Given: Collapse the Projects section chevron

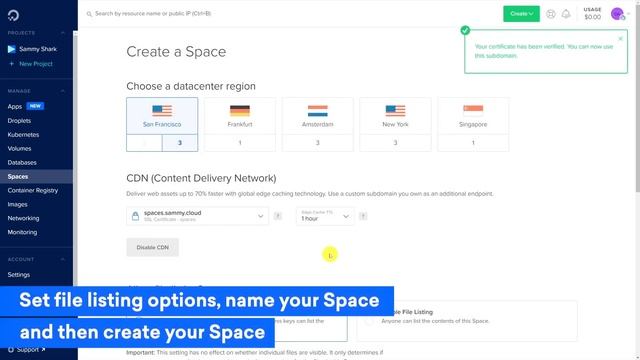Looking at the screenshot, I should click(x=62, y=33).
